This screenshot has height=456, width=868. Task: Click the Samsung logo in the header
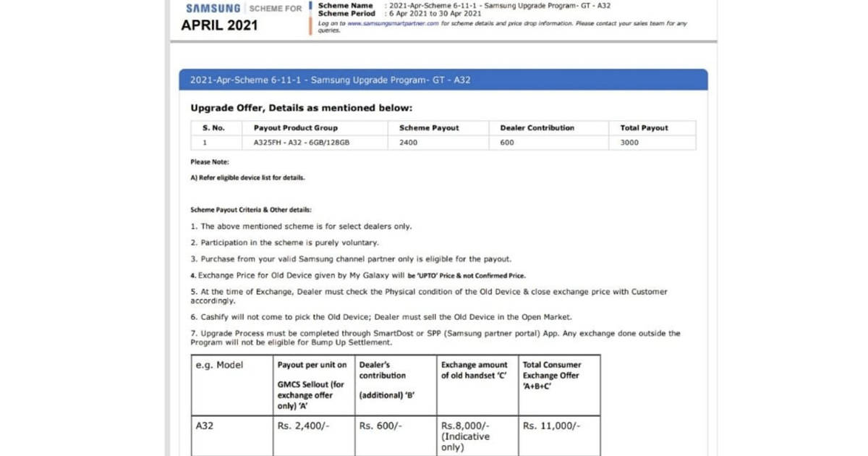pos(213,9)
